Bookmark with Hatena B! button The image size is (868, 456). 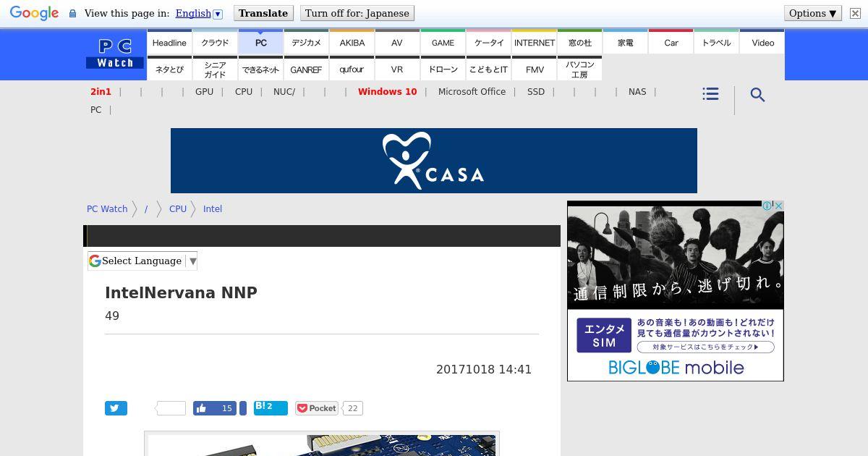(x=271, y=408)
